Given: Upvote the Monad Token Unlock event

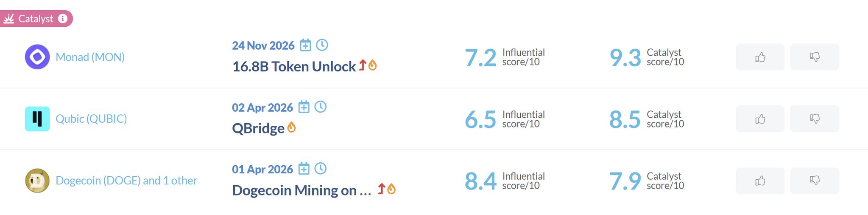Looking at the screenshot, I should coord(760,57).
